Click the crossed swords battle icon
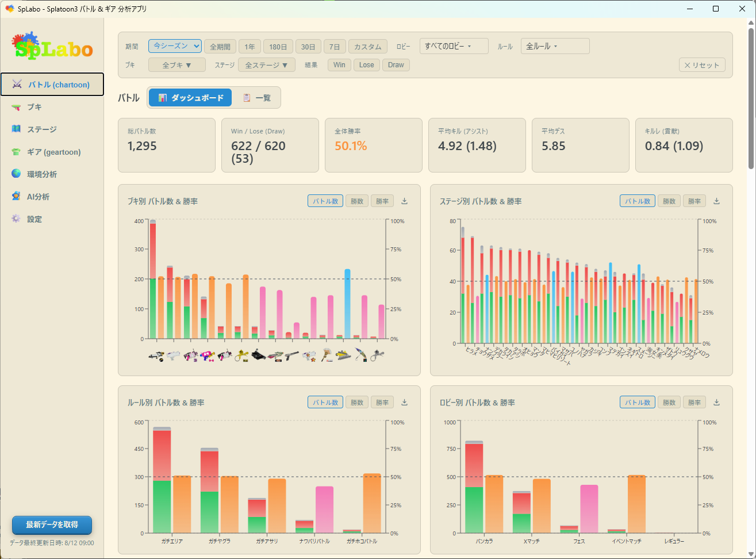This screenshot has width=756, height=559. tap(17, 85)
